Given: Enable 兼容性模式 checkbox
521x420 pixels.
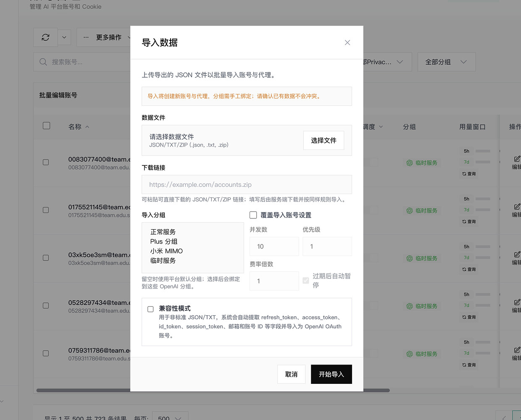Looking at the screenshot, I should point(150,309).
